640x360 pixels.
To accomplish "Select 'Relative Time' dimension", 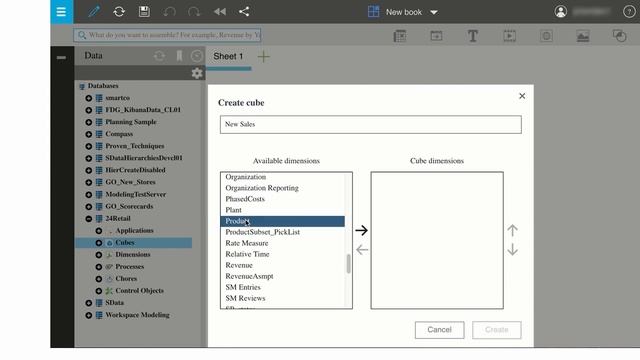I will click(x=247, y=254).
